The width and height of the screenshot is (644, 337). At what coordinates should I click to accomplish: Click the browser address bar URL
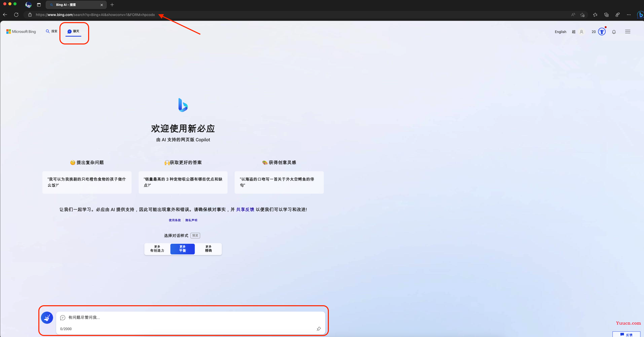tap(95, 15)
